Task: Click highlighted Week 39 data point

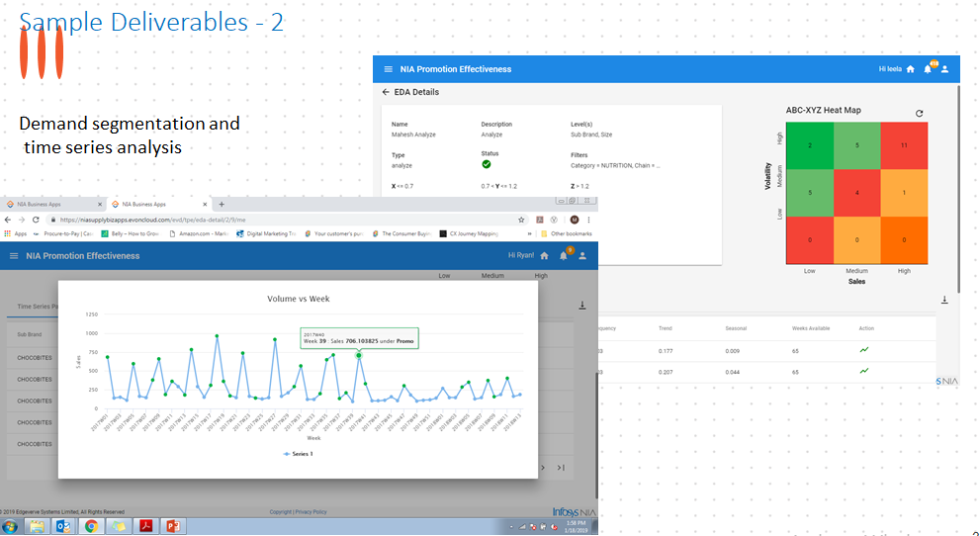Action: pos(359,355)
